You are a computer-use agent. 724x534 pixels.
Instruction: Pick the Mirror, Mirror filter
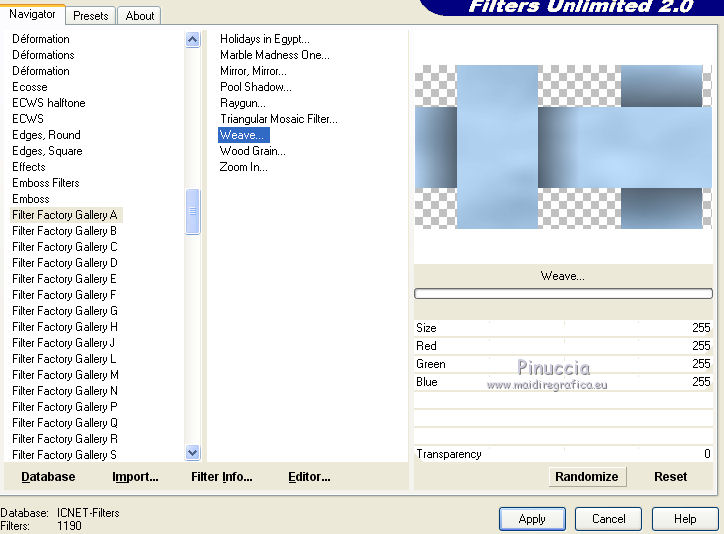[x=253, y=71]
